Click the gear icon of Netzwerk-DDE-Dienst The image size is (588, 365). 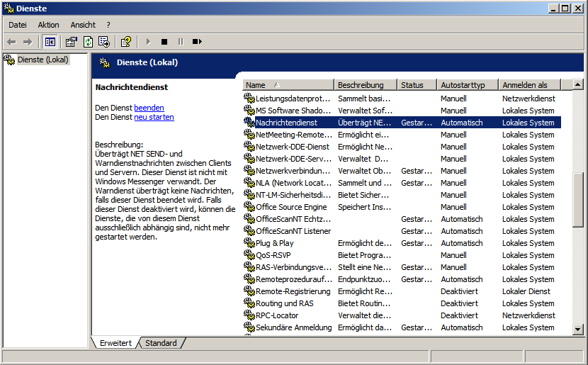(x=249, y=146)
